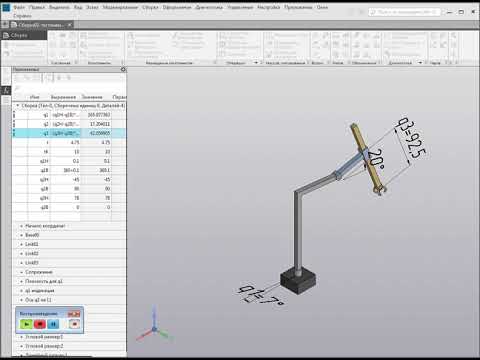Expand the Link03 tree node
The height and width of the screenshot is (360, 480).
pyautogui.click(x=22, y=263)
